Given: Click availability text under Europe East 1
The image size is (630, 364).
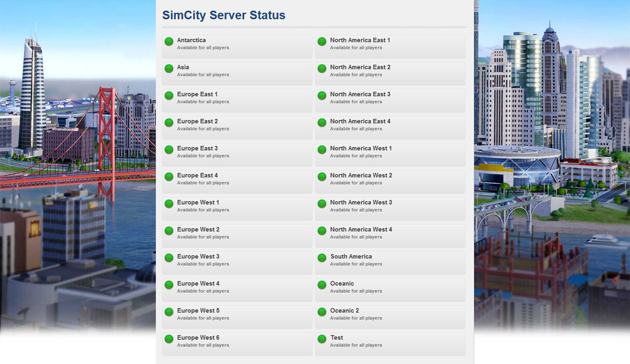Looking at the screenshot, I should point(203,102).
